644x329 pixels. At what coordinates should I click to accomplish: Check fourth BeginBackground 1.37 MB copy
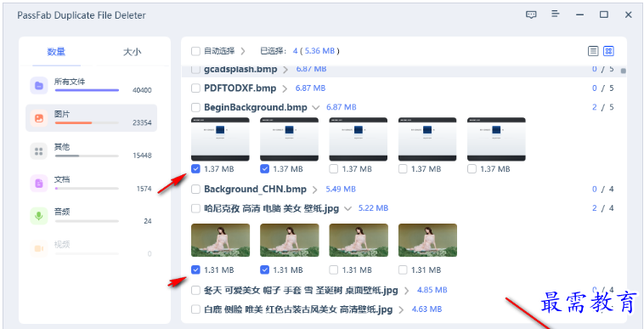point(403,169)
